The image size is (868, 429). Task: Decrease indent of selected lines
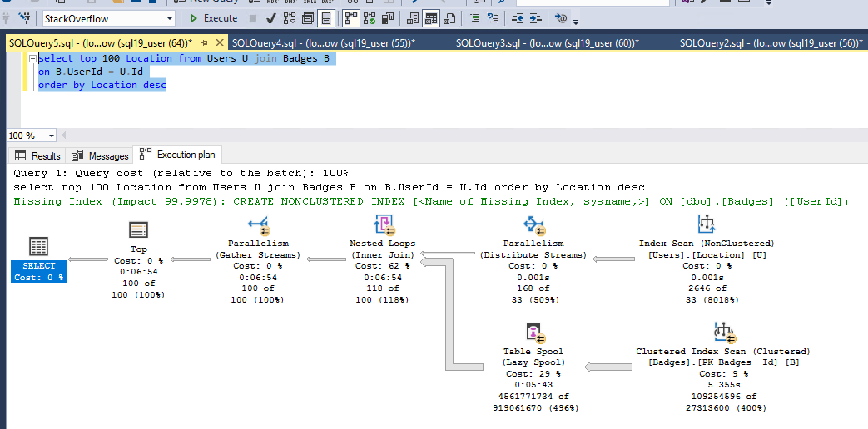tap(518, 19)
